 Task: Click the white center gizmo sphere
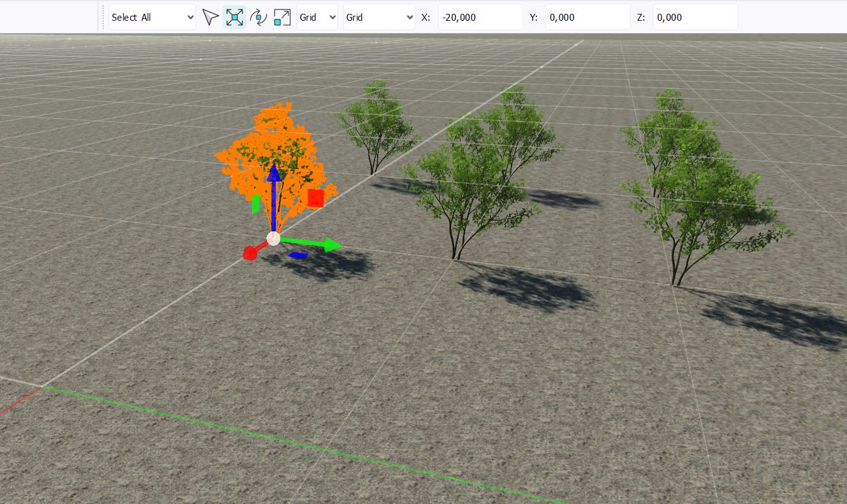pos(273,238)
